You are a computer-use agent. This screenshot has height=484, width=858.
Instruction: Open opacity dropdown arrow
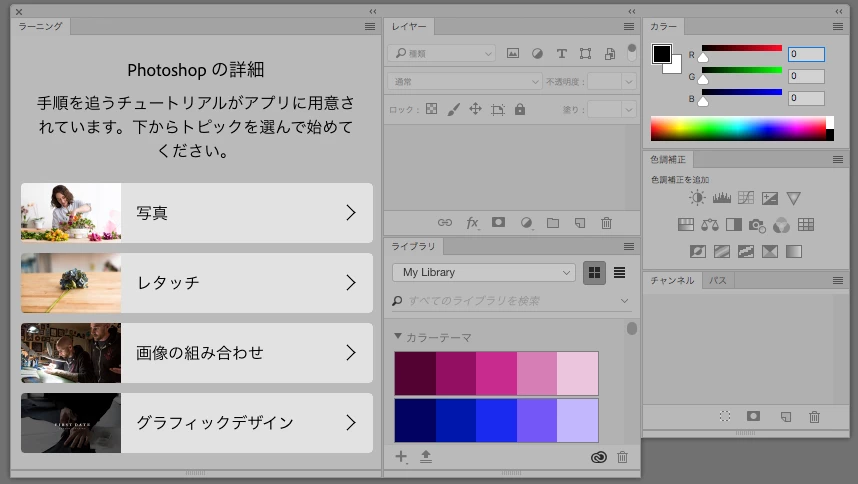coord(629,81)
